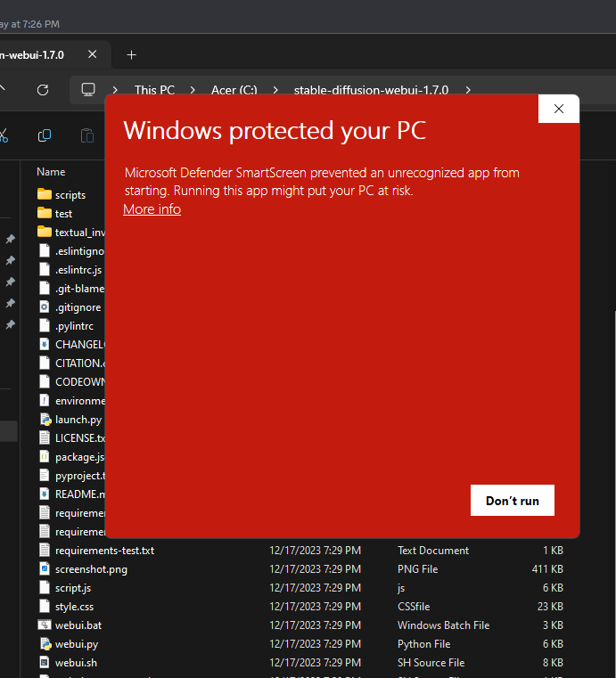Expand the chevron after This PC breadcrumb
Image resolution: width=616 pixels, height=678 pixels.
click(x=193, y=90)
